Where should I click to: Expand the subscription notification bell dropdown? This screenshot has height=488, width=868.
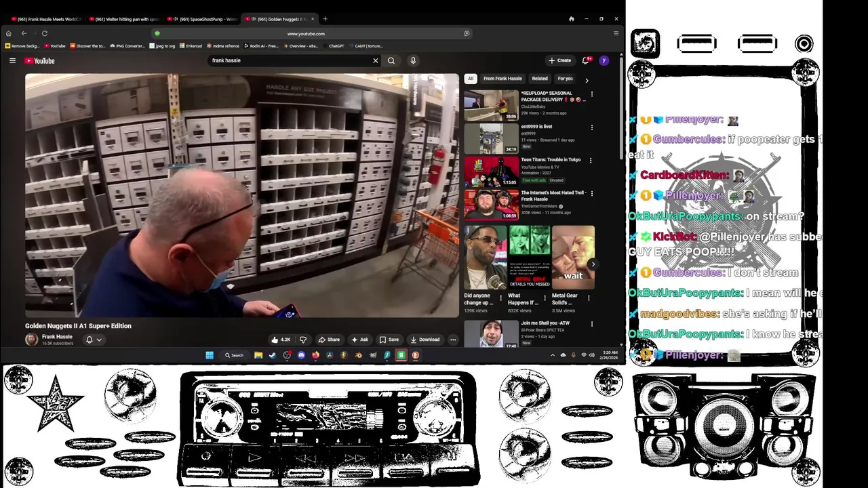click(94, 340)
